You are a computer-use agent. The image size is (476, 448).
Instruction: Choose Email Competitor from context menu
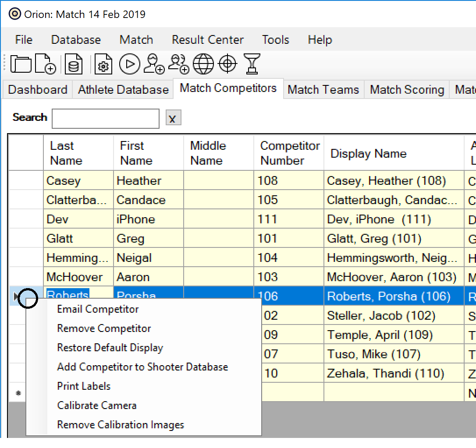[x=97, y=309]
